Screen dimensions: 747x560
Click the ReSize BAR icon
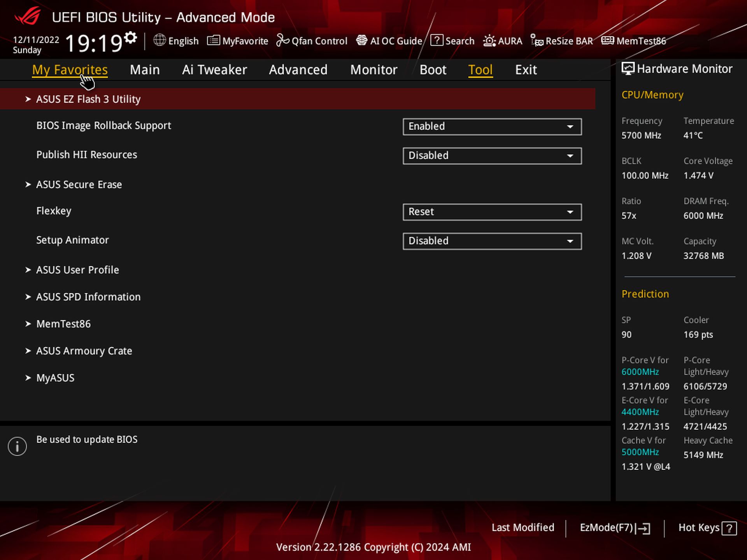pyautogui.click(x=537, y=40)
